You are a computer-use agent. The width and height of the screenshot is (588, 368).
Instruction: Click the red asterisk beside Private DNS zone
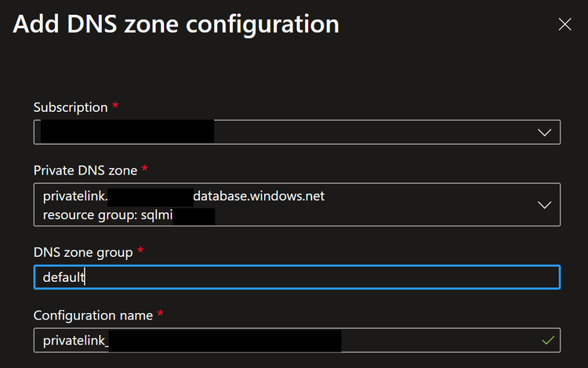pyautogui.click(x=145, y=168)
